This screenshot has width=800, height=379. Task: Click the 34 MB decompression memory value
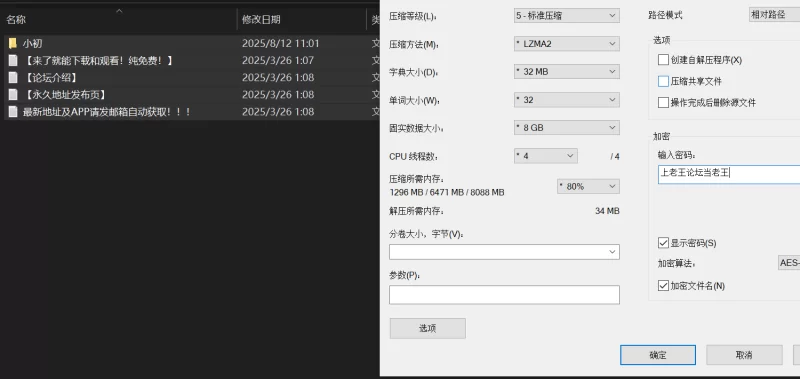click(x=607, y=211)
